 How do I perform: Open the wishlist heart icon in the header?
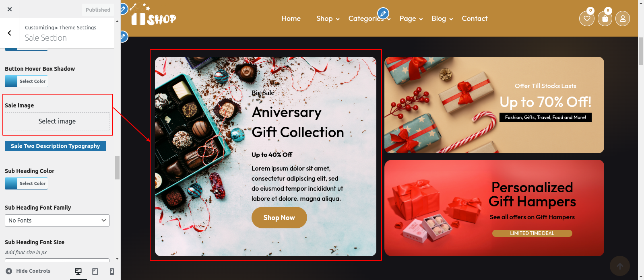pos(587,18)
